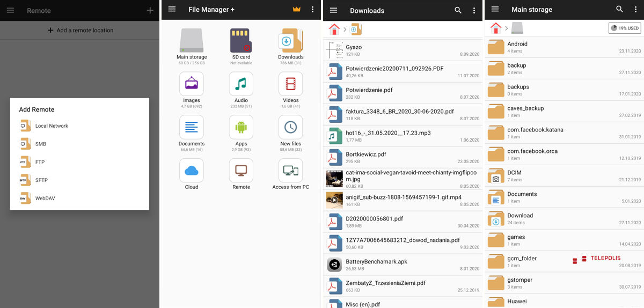Open the Audio category icon

[241, 84]
